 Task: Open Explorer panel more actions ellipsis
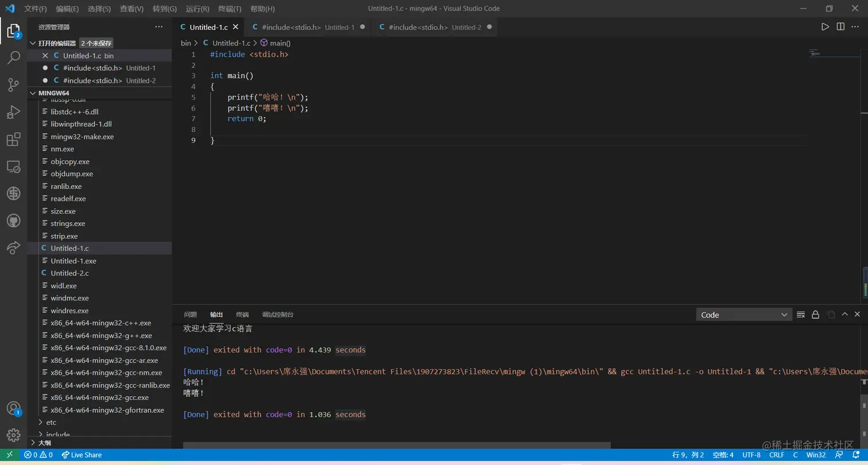point(159,27)
